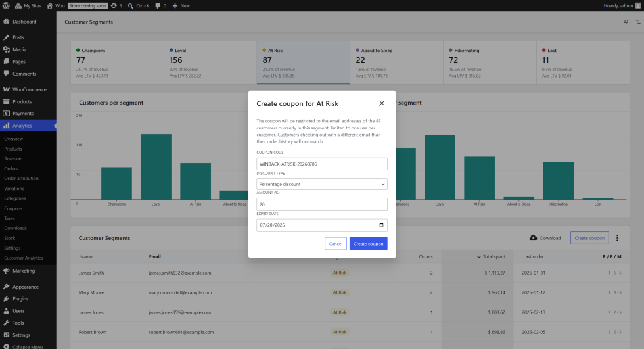Image resolution: width=644 pixels, height=349 pixels.
Task: Open the calendar picker in Expiry Date field
Action: (x=381, y=225)
